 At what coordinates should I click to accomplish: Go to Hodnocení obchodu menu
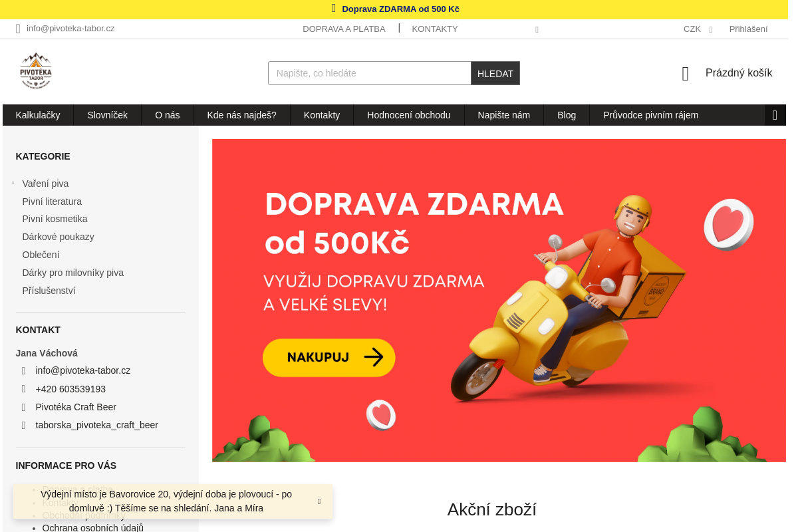point(409,115)
